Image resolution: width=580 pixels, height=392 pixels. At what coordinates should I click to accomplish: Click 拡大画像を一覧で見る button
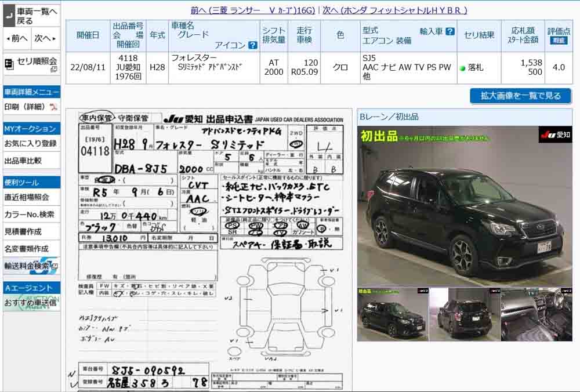(x=520, y=96)
